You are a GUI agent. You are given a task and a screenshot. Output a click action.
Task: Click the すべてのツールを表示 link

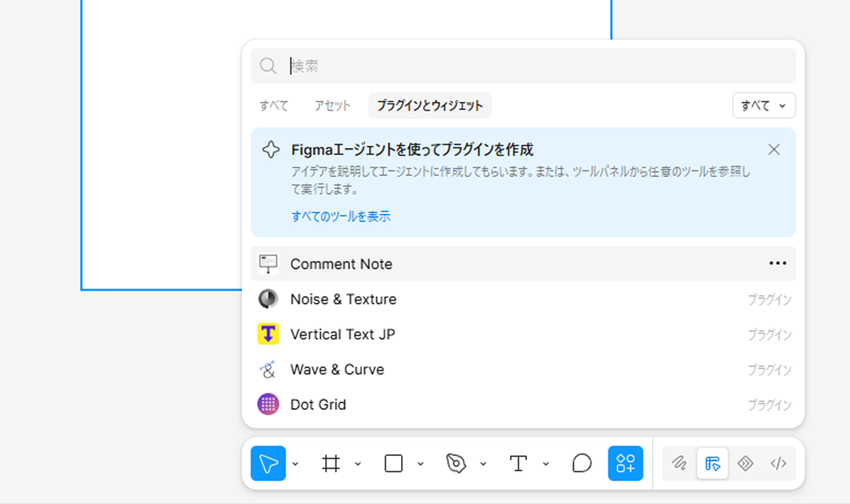341,216
